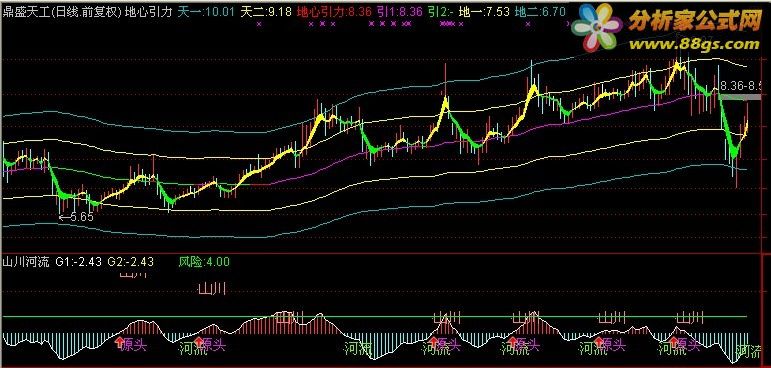Click the 地二:6.70 indicator value
This screenshot has width=771, height=368.
coord(538,11)
